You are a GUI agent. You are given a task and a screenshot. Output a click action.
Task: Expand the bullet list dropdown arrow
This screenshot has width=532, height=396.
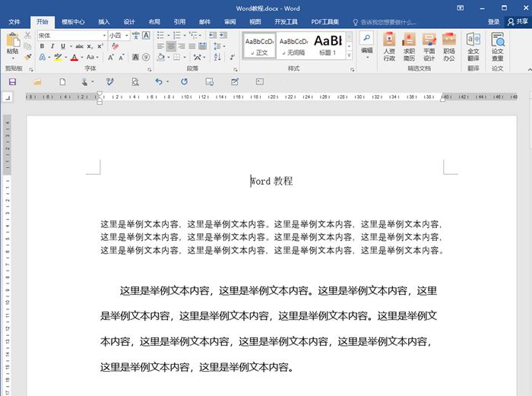tap(168, 35)
